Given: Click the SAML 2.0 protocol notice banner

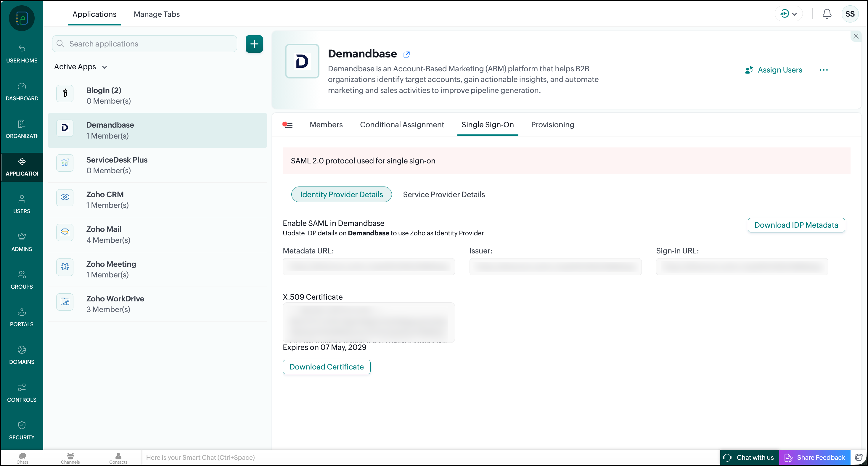Looking at the screenshot, I should click(x=566, y=161).
